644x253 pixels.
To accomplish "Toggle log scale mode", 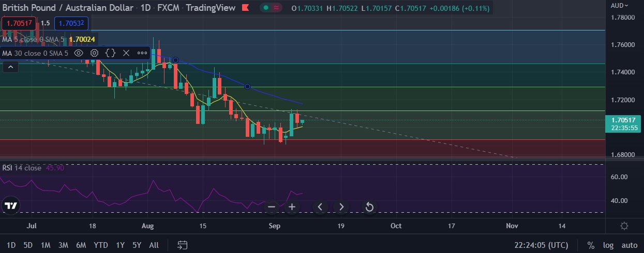I will point(608,245).
